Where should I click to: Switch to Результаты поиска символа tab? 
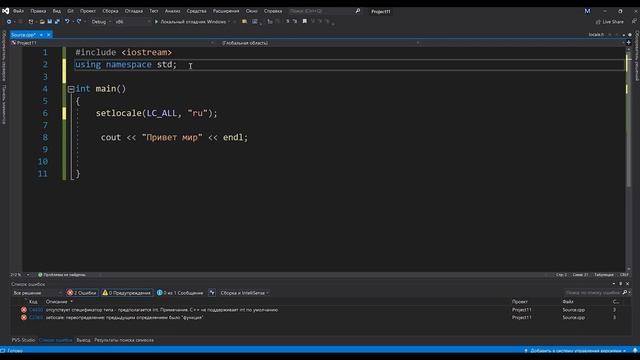124,340
